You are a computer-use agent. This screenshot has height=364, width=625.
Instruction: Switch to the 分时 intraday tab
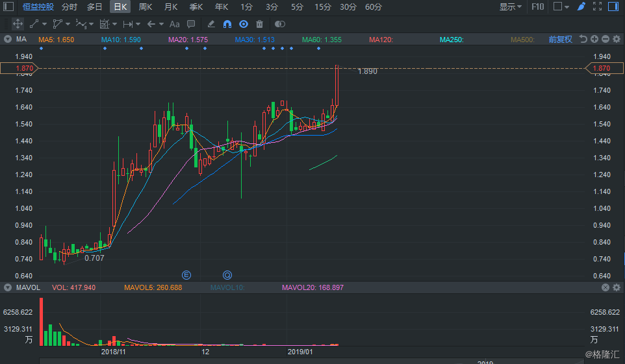69,7
